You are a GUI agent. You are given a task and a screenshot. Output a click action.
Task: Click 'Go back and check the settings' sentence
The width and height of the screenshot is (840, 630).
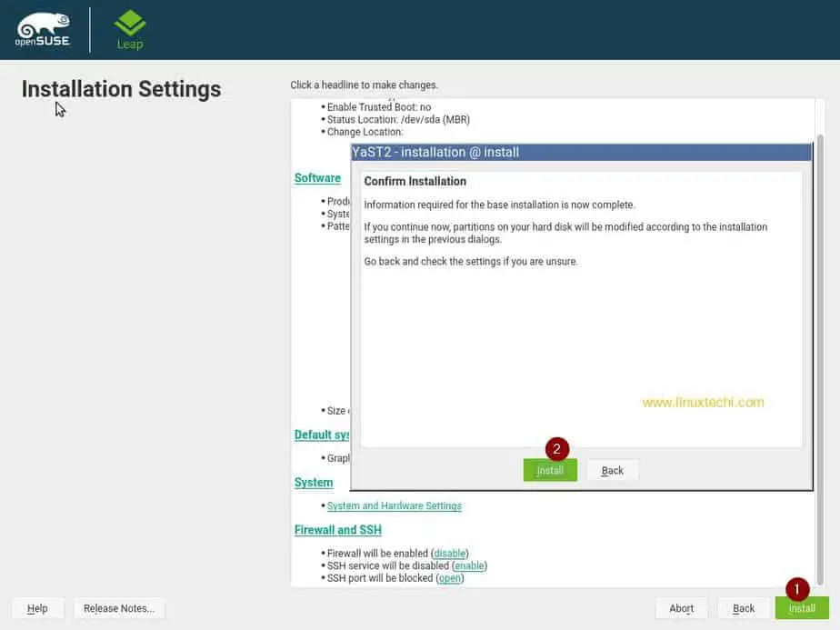coord(471,262)
